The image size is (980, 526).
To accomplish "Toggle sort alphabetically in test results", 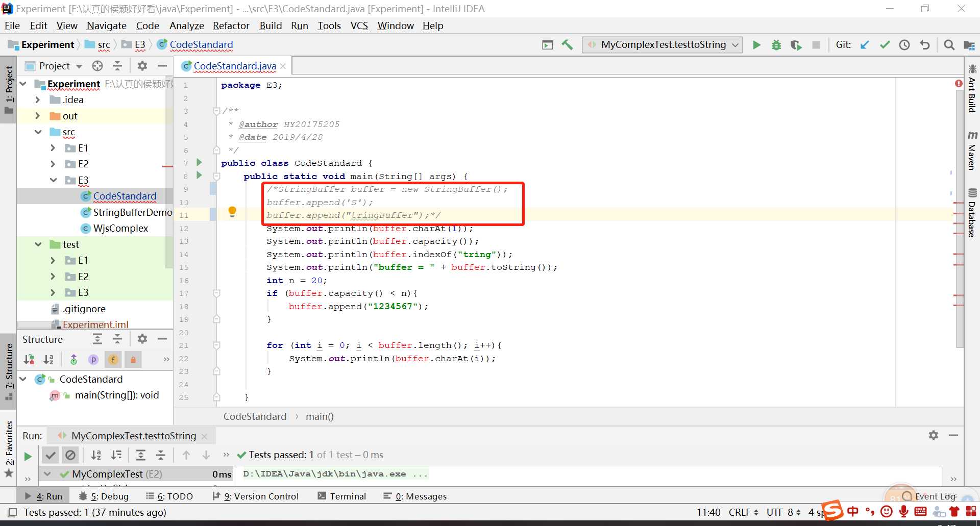I will [x=95, y=455].
